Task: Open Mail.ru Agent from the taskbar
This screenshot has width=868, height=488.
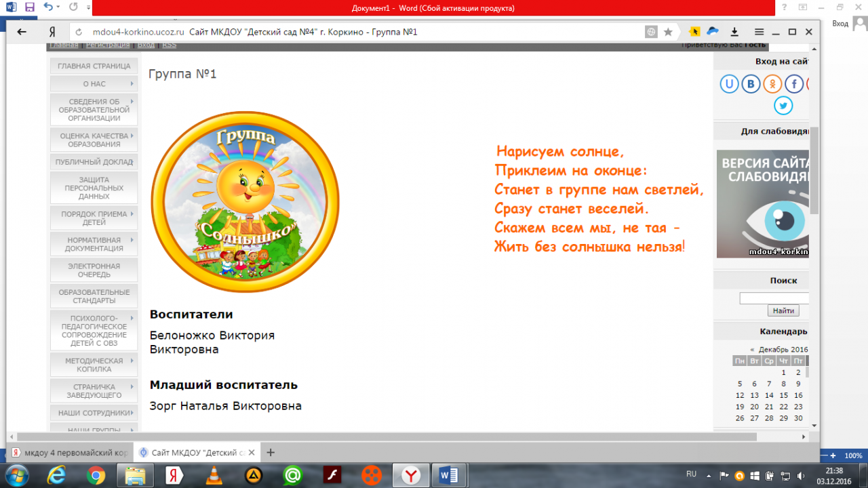Action: point(293,475)
